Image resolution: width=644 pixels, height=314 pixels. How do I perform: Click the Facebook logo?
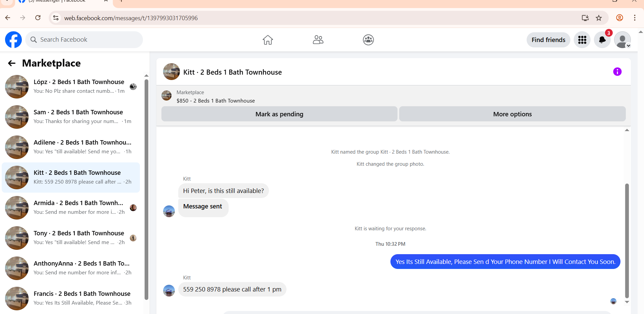(x=13, y=40)
